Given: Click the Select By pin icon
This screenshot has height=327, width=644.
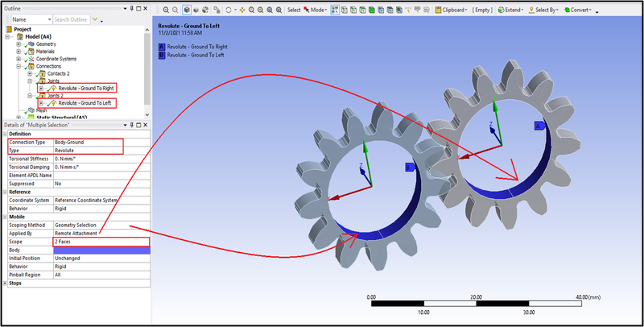Looking at the screenshot, I should point(531,10).
